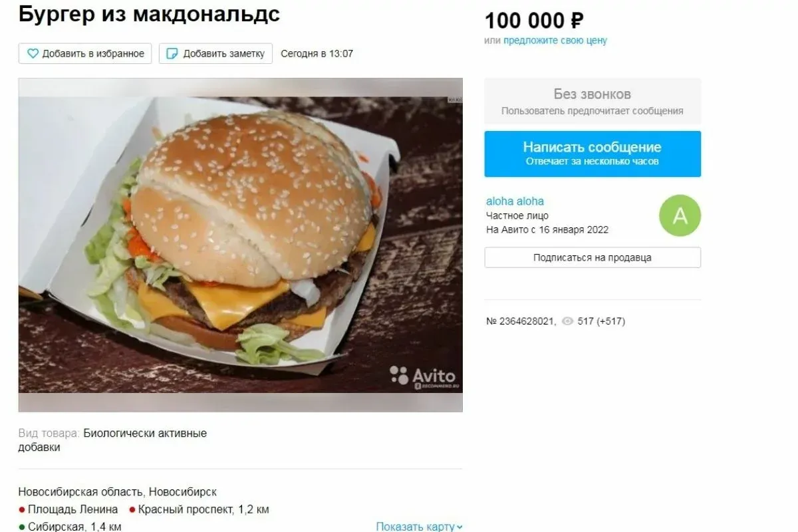Subscribe with Подписаться на продавца button
Screen dimensions: 798x532
[x=593, y=257]
